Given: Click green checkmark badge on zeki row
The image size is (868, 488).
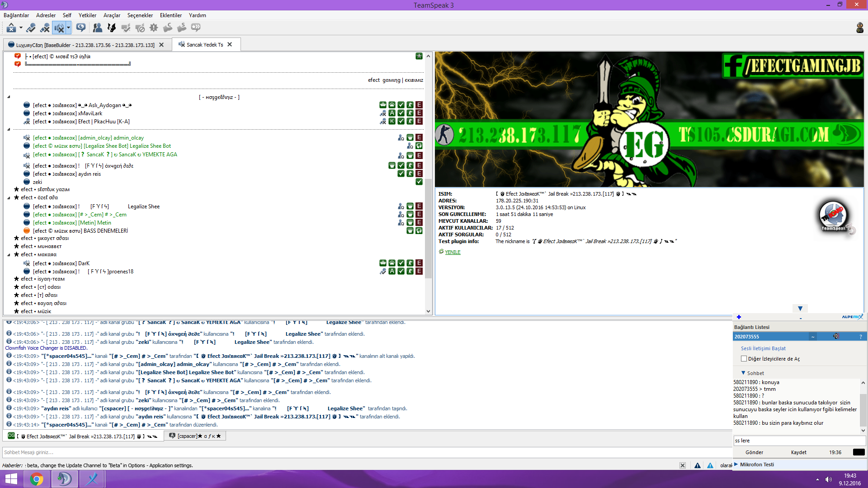Looking at the screenshot, I should (419, 182).
